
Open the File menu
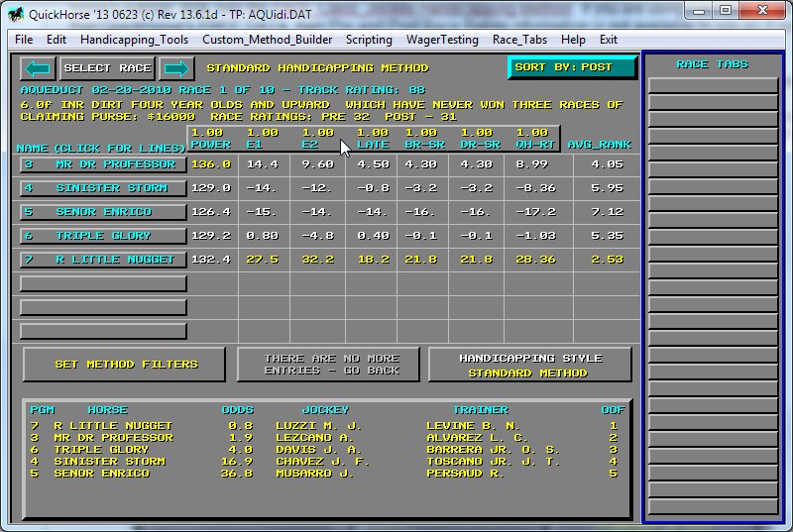[24, 40]
